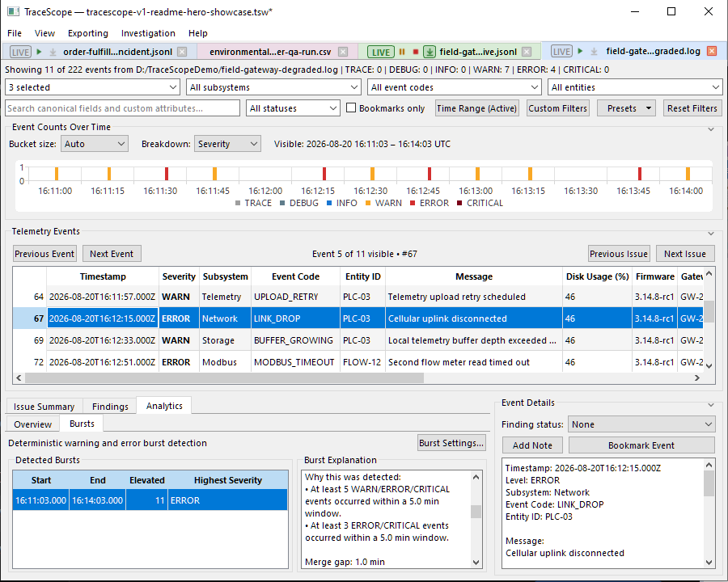This screenshot has width=728, height=582.
Task: Switch to Overview sub-tab
Action: (x=32, y=424)
